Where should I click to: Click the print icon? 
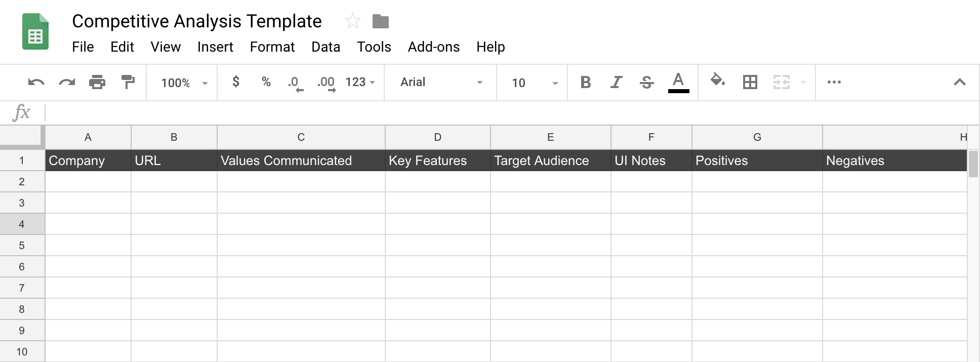tap(97, 82)
